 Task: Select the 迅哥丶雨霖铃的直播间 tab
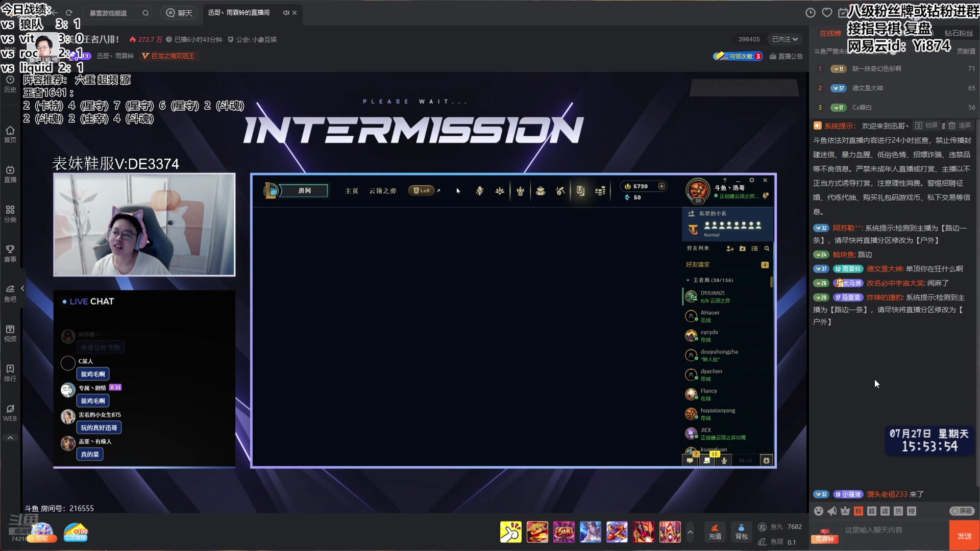tap(239, 13)
